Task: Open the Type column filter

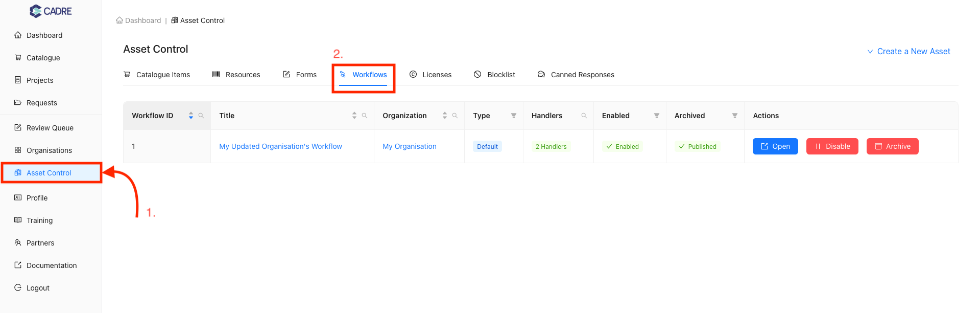Action: [x=514, y=116]
